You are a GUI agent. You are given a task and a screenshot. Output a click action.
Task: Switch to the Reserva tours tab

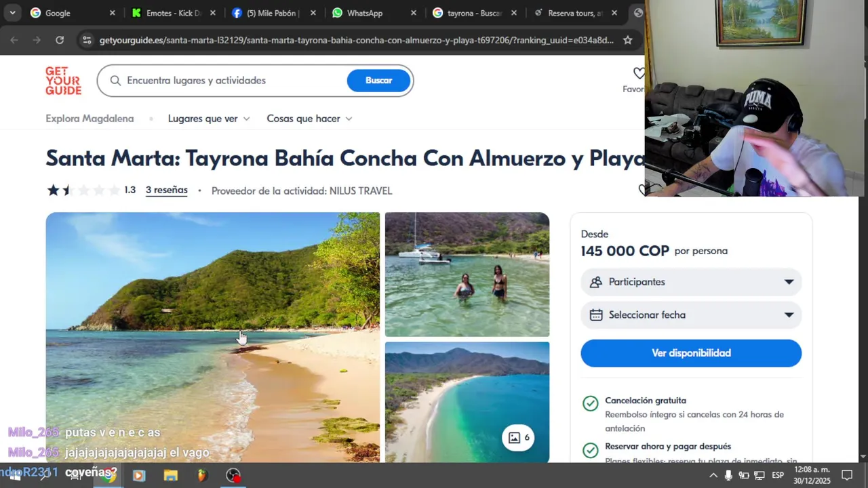point(575,13)
